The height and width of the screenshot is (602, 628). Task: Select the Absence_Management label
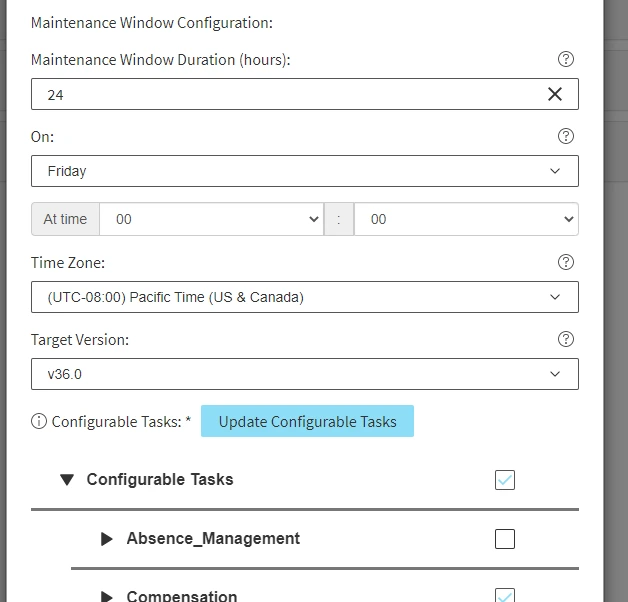(213, 539)
